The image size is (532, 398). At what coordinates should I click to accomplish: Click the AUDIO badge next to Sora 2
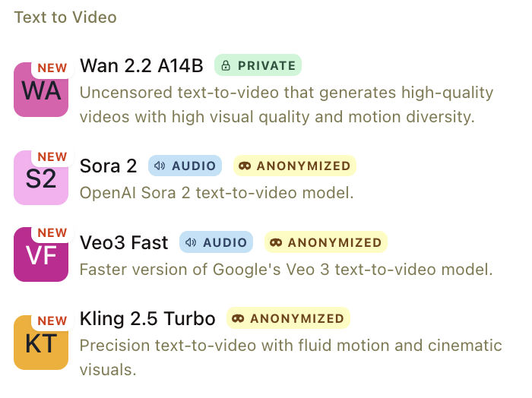pos(185,166)
